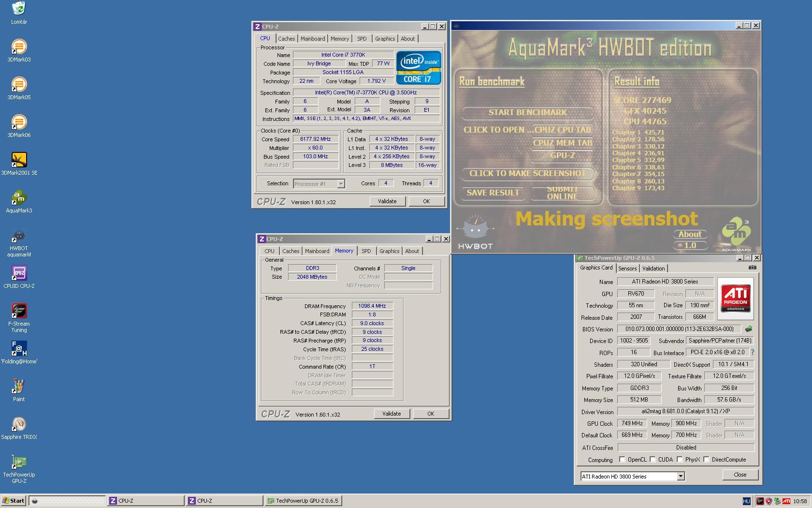Click the HU language indicator in tray
The height and width of the screenshot is (508, 812).
746,501
